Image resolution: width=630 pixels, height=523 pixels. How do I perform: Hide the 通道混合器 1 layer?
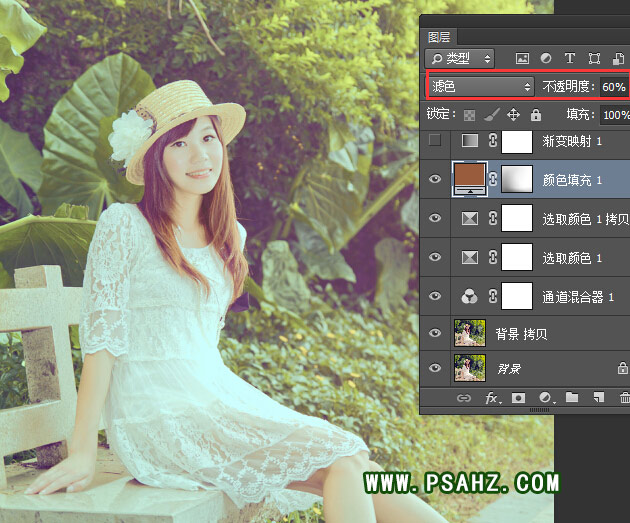point(434,296)
